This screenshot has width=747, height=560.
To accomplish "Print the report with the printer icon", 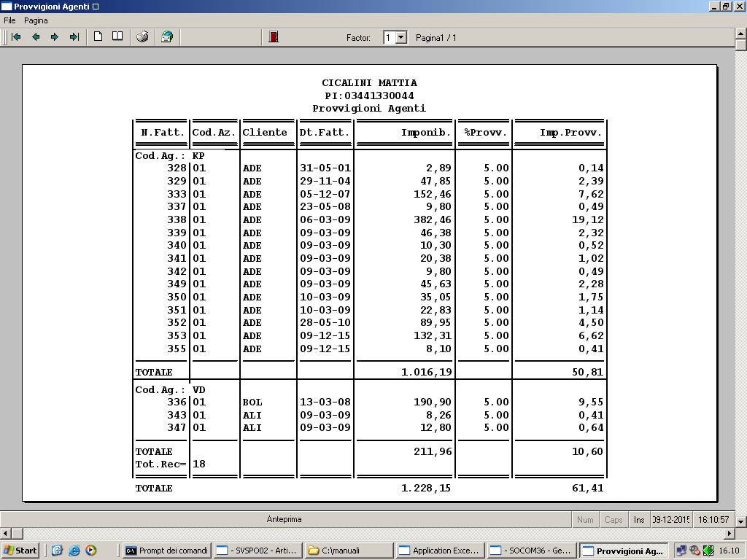I will click(142, 36).
